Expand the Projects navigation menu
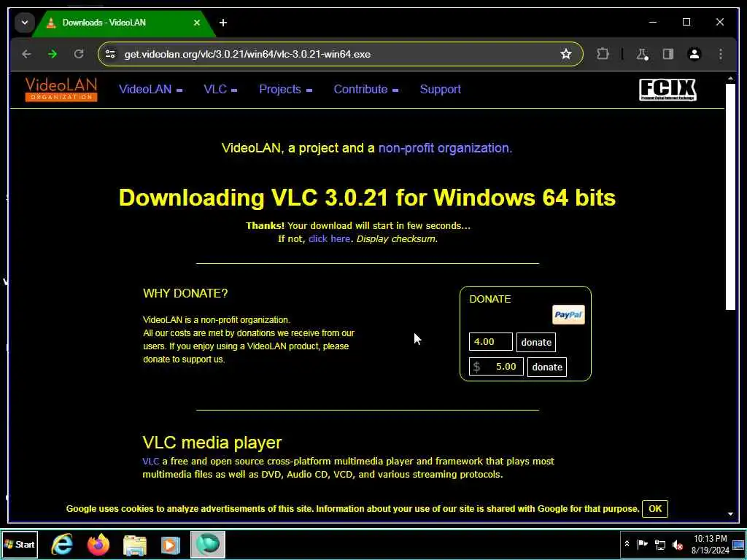Image resolution: width=747 pixels, height=560 pixels. 285,90
